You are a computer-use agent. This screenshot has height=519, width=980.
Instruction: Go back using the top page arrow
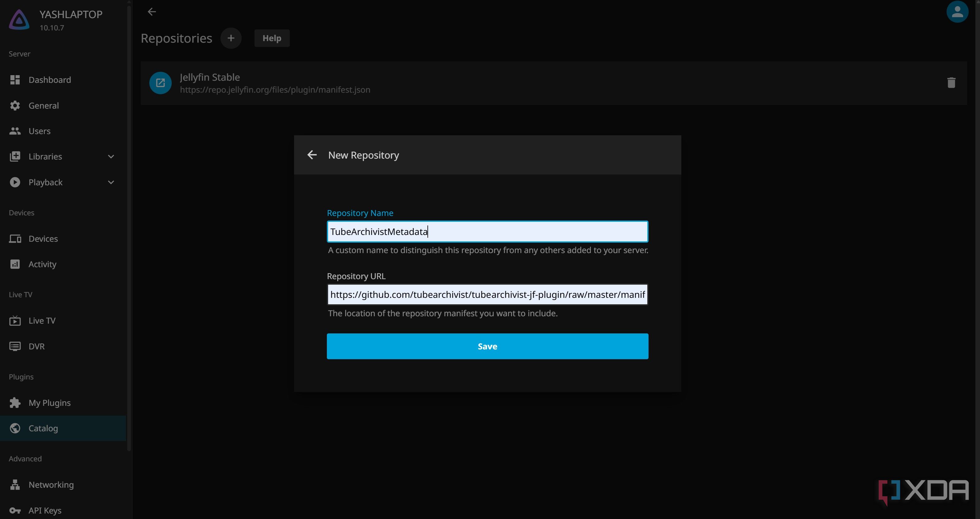click(x=152, y=12)
